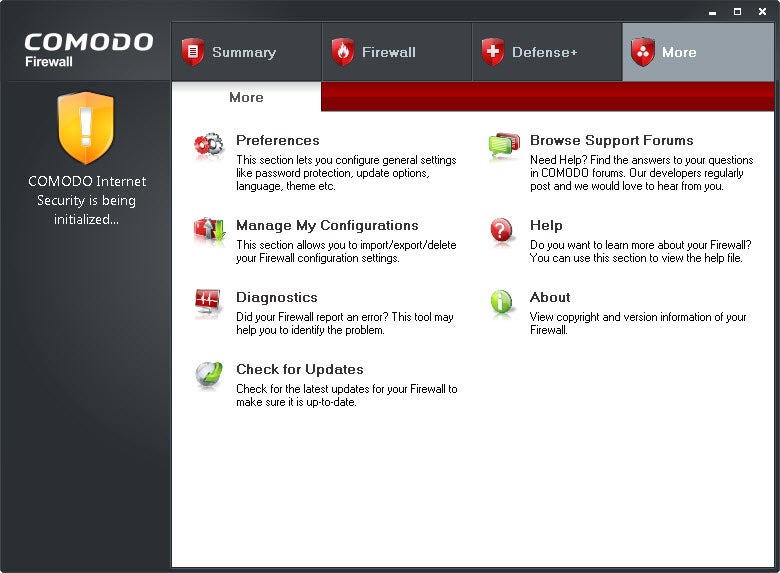This screenshot has height=573, width=780.
Task: Click the 'COMODO Internet Security is being initialized' status text
Action: click(87, 200)
